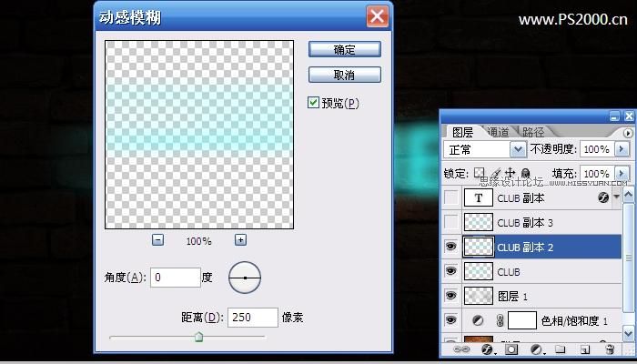Viewport: 637px width, 364px height.
Task: Add a layer mask
Action: (511, 349)
